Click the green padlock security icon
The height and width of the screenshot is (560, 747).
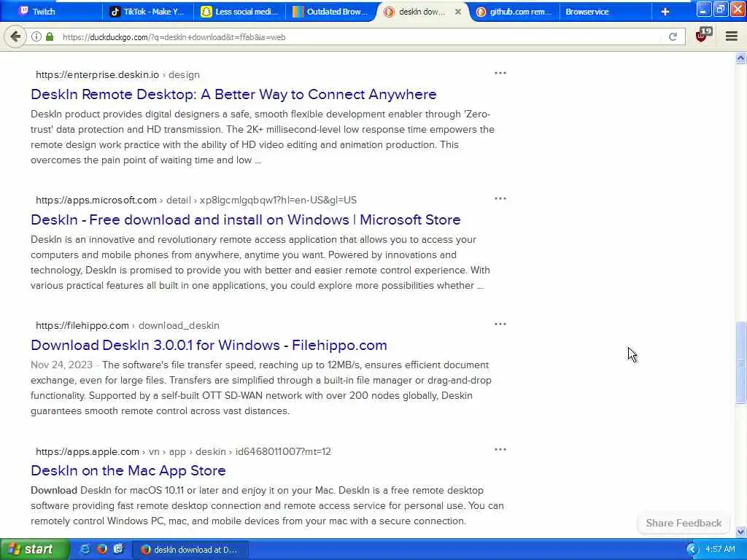tap(50, 36)
